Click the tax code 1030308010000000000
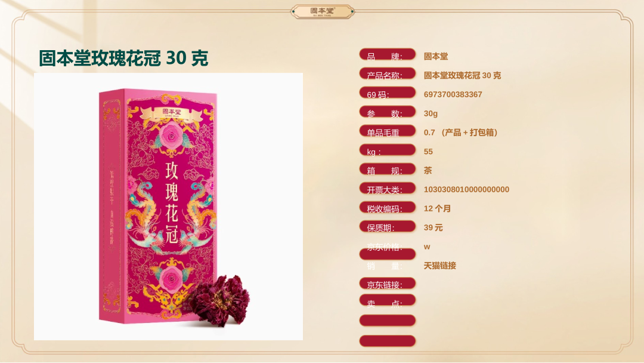Screen dimensions: 644x363 (x=466, y=189)
